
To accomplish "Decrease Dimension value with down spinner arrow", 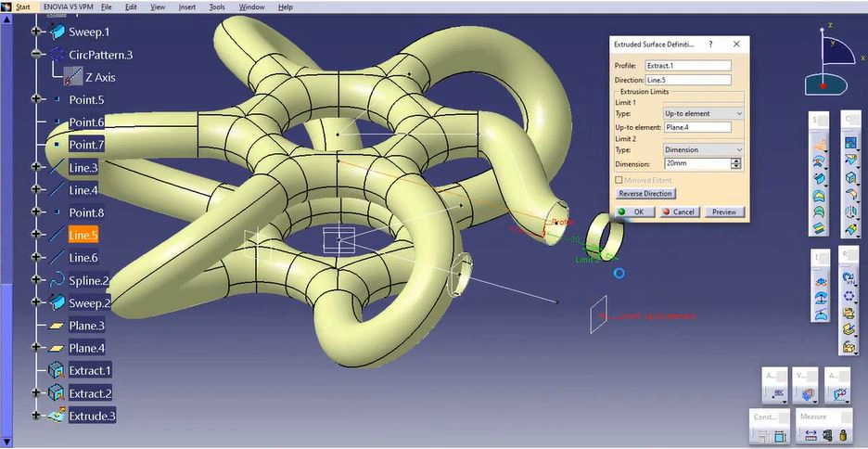I will click(735, 166).
